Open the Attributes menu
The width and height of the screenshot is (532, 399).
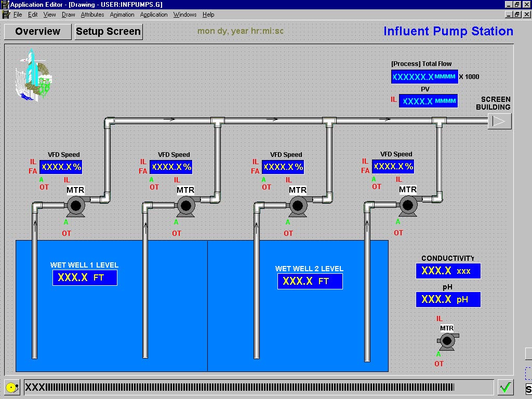[x=92, y=15]
